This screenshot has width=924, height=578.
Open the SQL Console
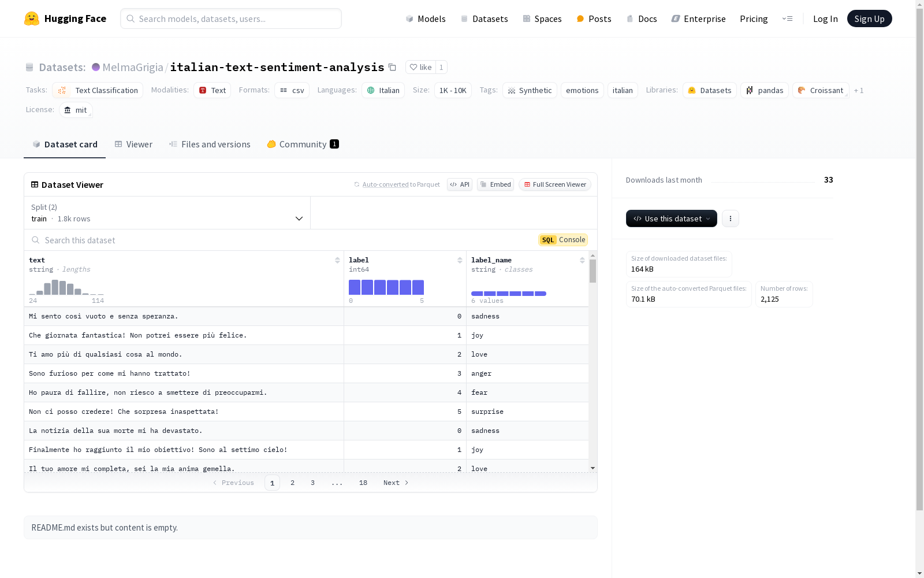coord(563,240)
